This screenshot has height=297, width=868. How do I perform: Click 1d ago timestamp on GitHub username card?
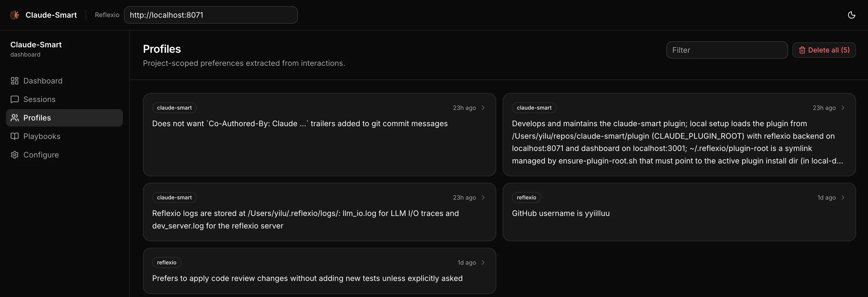tap(826, 197)
